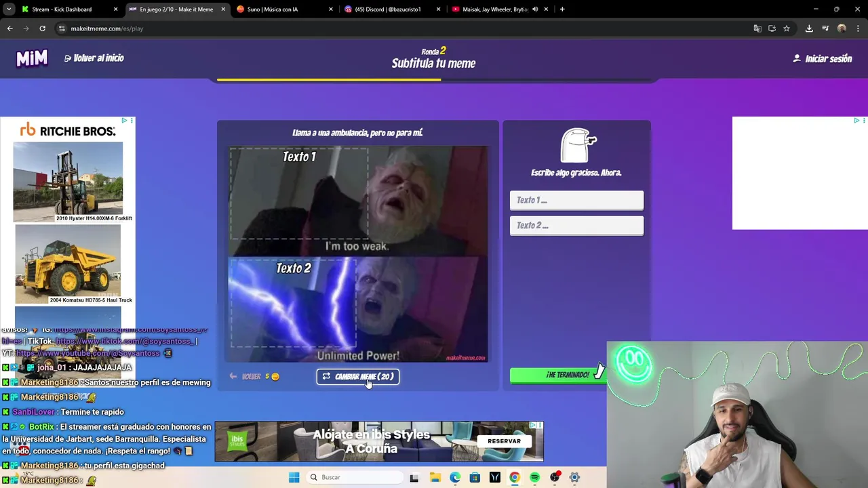The height and width of the screenshot is (488, 868).
Task: View site information icon in address bar
Action: tap(62, 28)
